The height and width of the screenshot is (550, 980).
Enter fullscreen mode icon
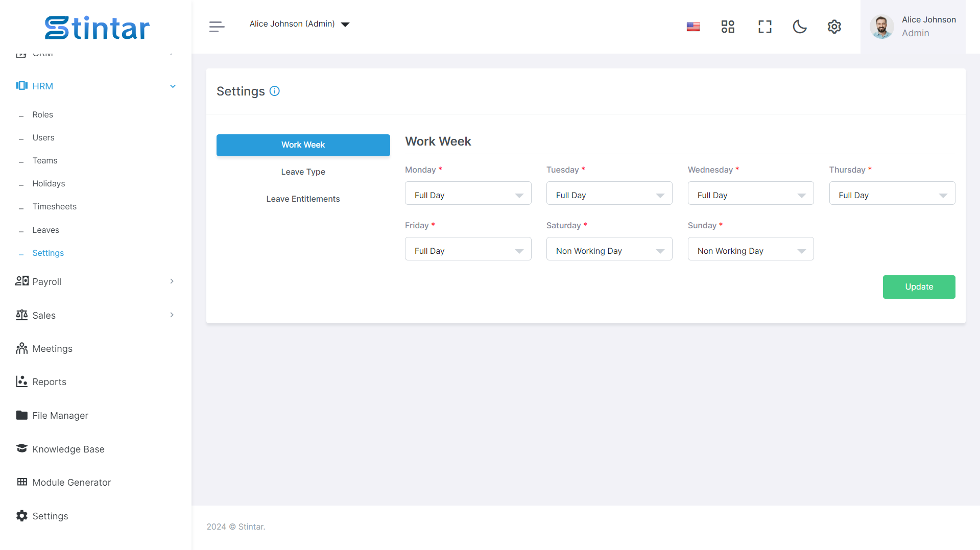[x=764, y=27]
